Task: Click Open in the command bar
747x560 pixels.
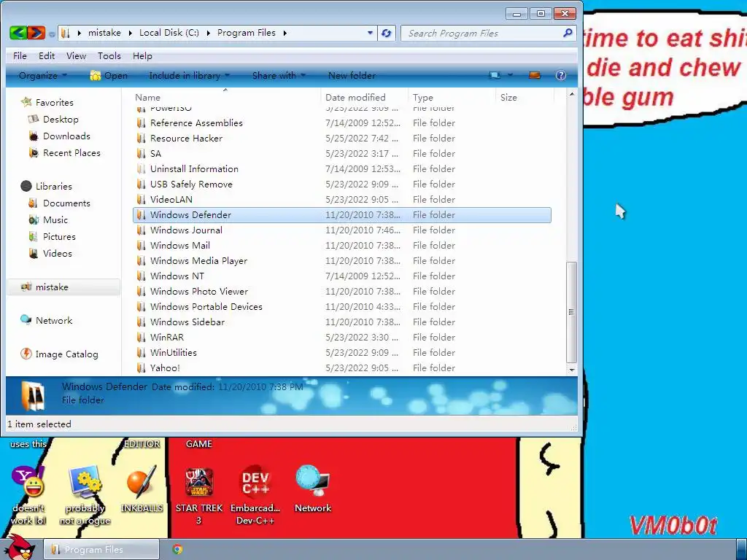Action: 109,75
